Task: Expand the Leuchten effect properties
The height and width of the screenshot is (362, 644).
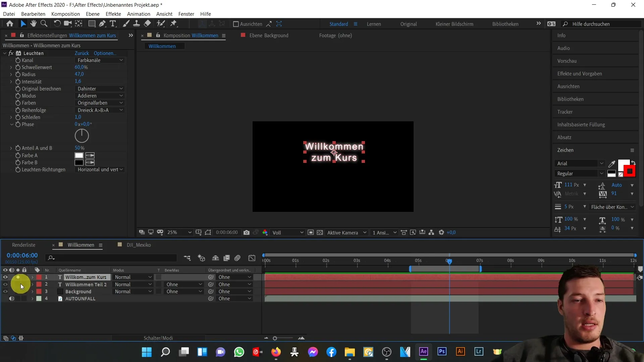Action: coord(4,53)
